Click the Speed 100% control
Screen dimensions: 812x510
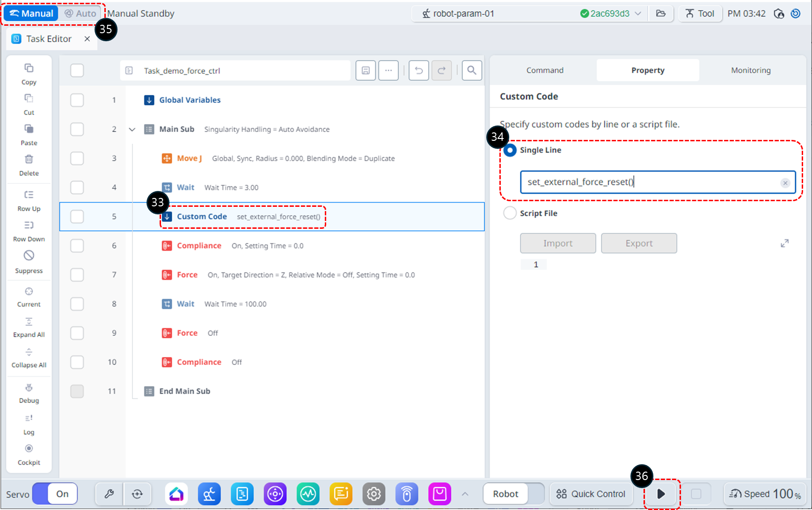[x=765, y=494]
